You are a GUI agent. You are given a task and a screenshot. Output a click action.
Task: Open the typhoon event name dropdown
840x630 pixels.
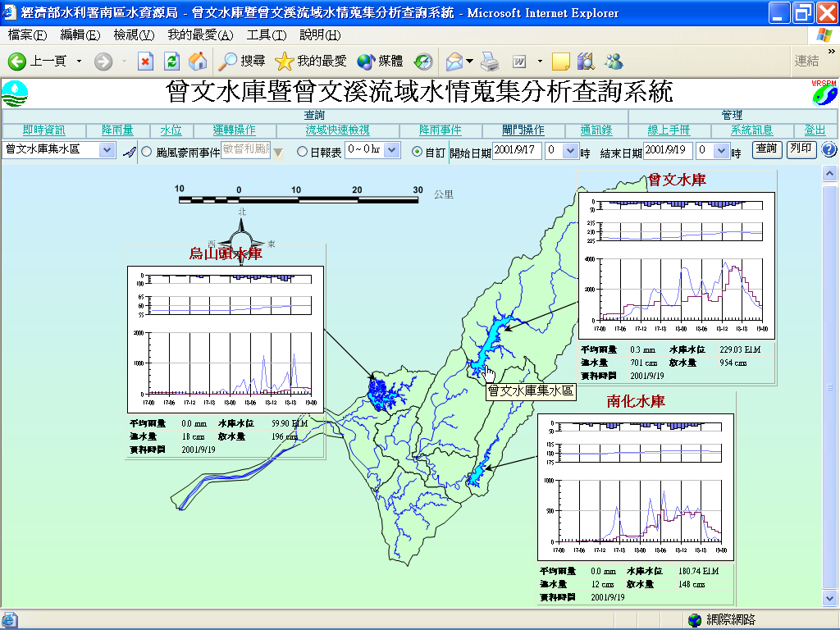[278, 153]
